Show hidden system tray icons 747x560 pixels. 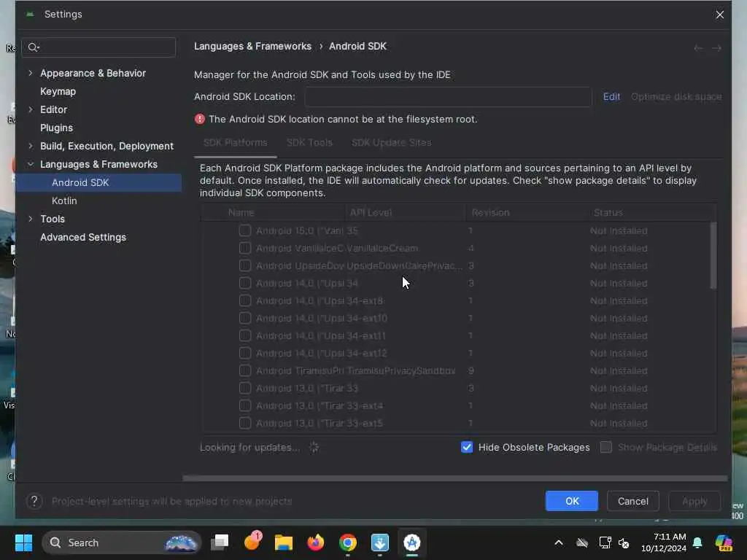[559, 542]
